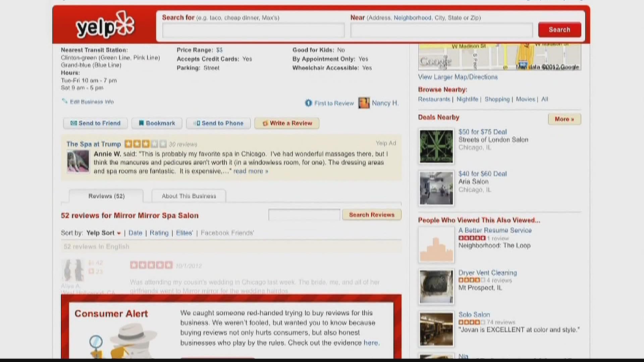Open A Better Resume Service placeholder thumbnail
The height and width of the screenshot is (362, 644).
436,245
